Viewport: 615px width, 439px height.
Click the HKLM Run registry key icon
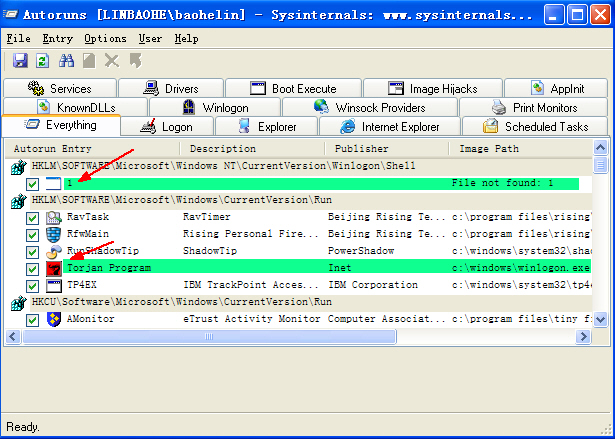pyautogui.click(x=18, y=200)
